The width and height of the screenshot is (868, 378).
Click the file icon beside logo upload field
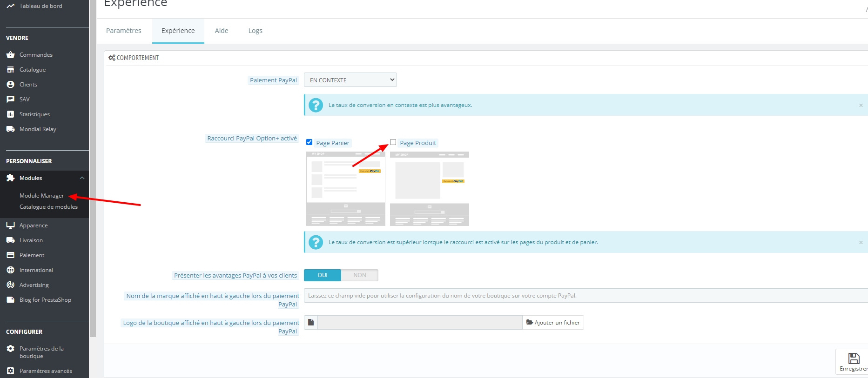tap(311, 323)
